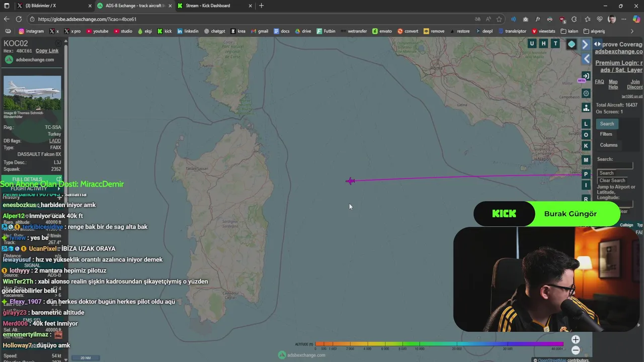Screen dimensions: 644x362
Task: Open instagram bookmark
Action: (x=31, y=31)
